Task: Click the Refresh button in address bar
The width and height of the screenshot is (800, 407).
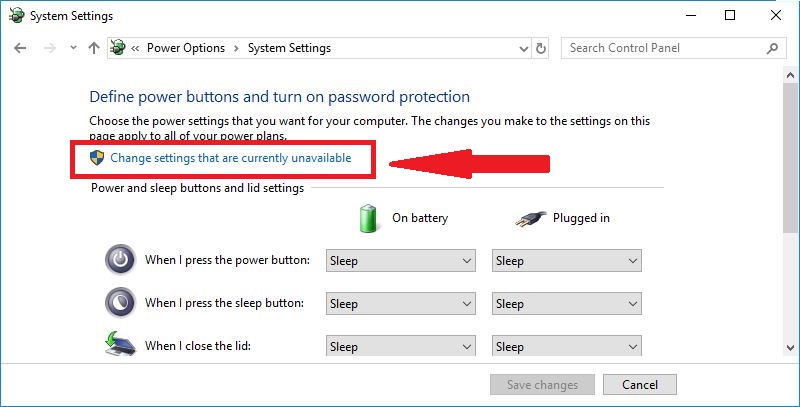Action: point(541,48)
